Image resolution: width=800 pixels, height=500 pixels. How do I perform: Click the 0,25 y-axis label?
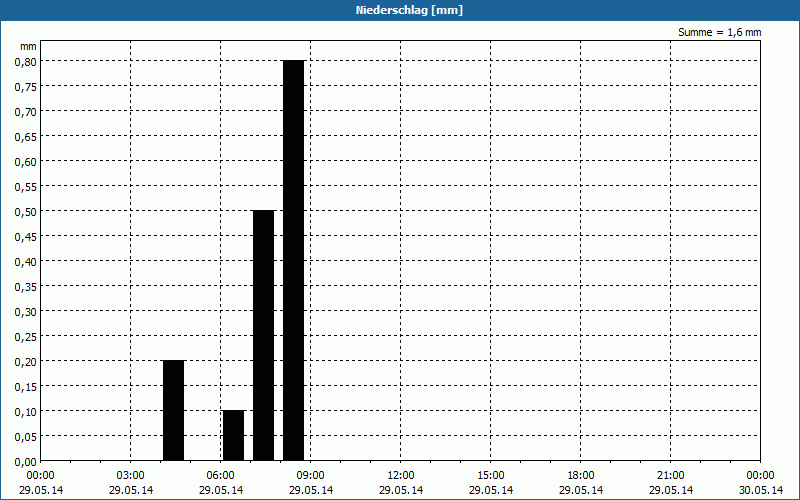[x=26, y=337]
